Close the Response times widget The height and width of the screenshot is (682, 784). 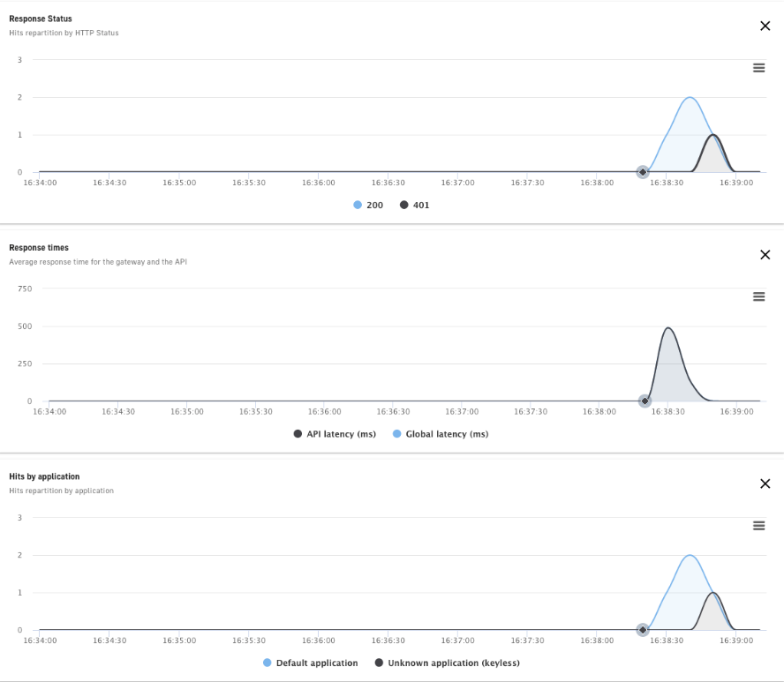coord(765,255)
